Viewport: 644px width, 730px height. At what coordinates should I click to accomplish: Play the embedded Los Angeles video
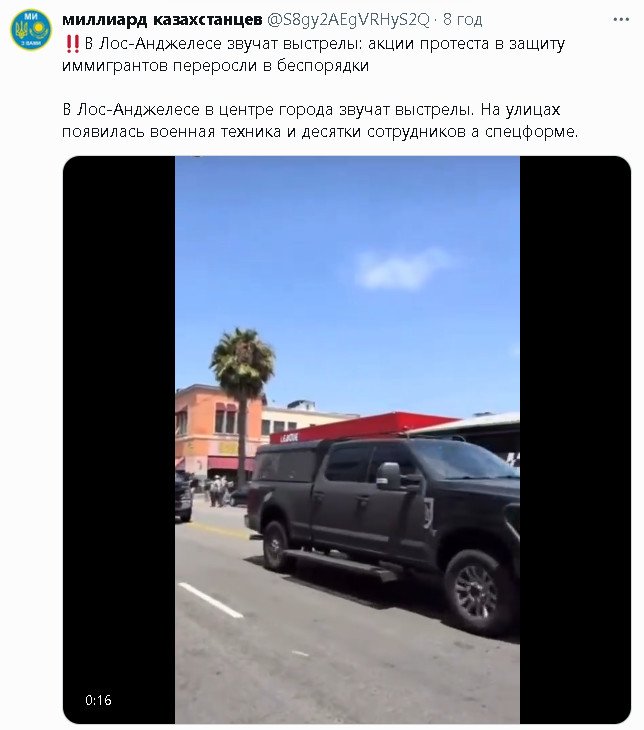click(x=347, y=440)
